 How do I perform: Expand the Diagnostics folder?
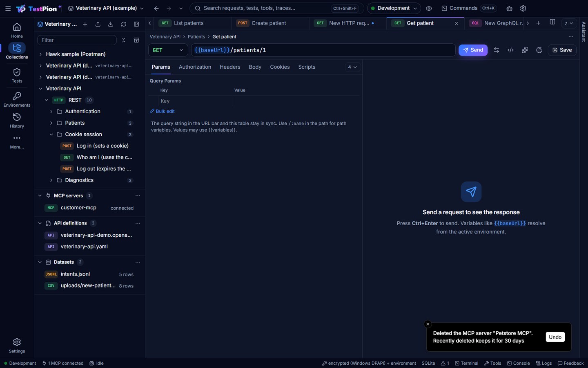(51, 180)
